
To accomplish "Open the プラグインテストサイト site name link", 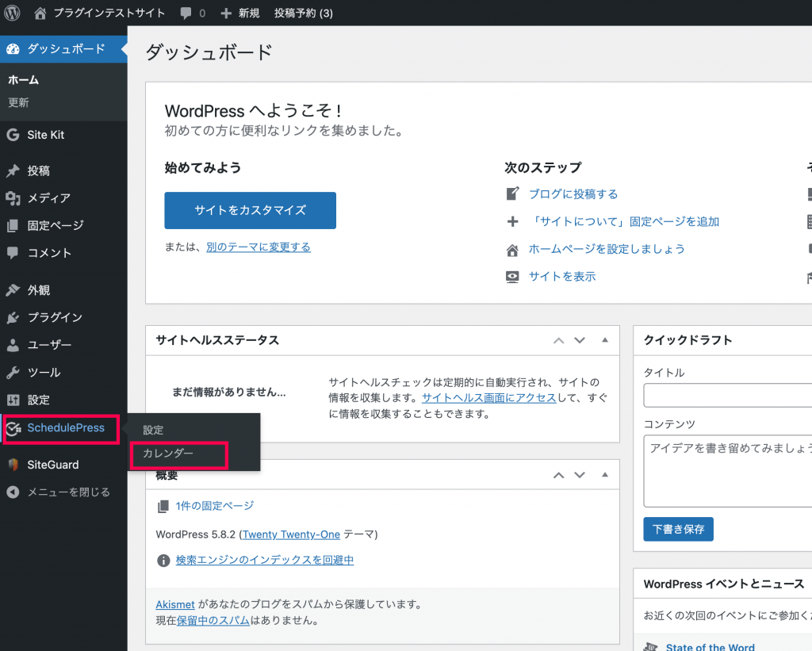I will 109,13.
